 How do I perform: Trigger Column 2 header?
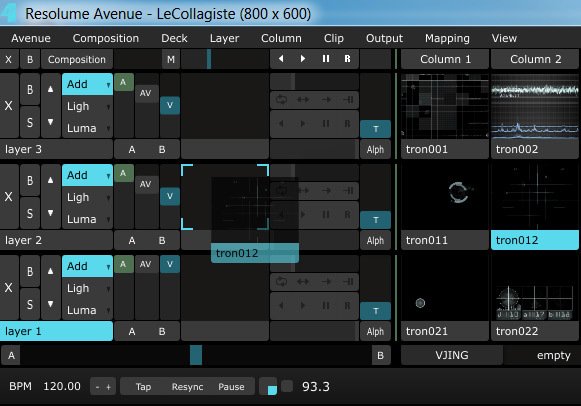(535, 59)
